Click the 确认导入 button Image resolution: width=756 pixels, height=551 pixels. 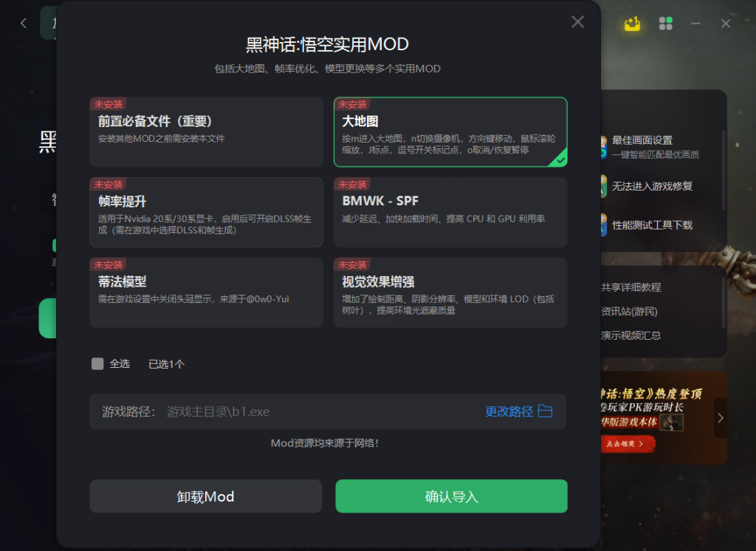click(x=451, y=496)
